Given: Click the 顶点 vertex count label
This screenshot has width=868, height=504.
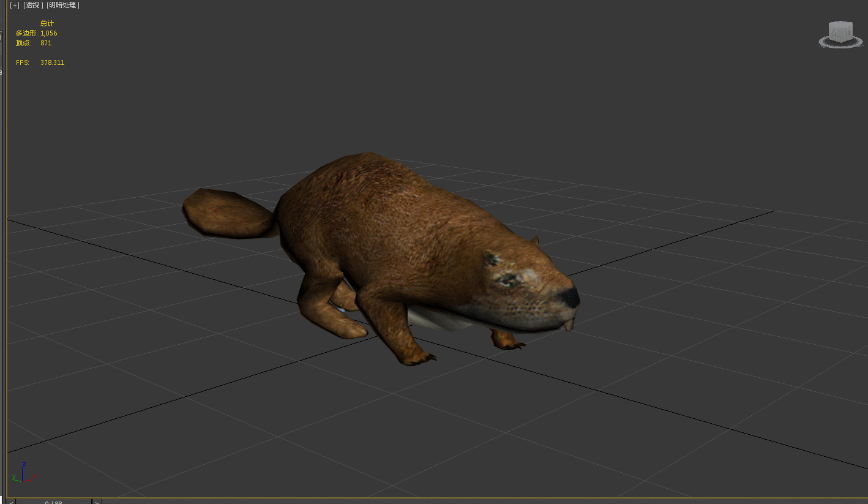Looking at the screenshot, I should [x=23, y=43].
